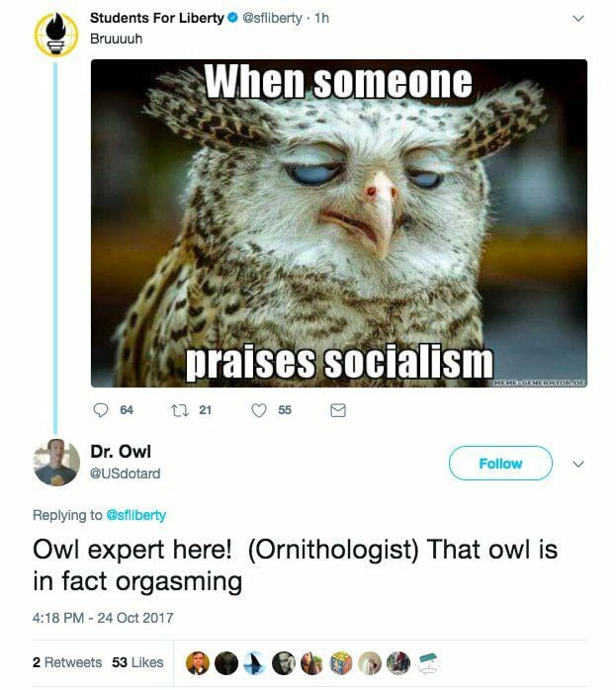The width and height of the screenshot is (616, 690).
Task: Open the owl meme image
Action: (339, 223)
